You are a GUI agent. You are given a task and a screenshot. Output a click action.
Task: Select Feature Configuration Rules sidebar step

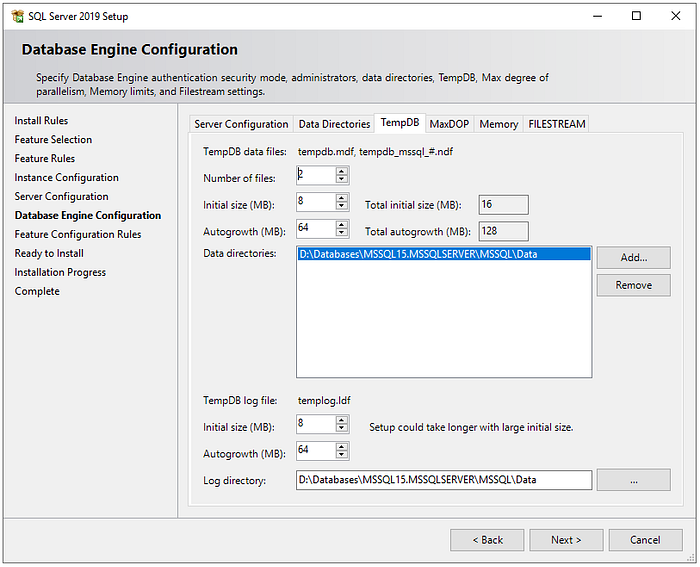tap(78, 234)
